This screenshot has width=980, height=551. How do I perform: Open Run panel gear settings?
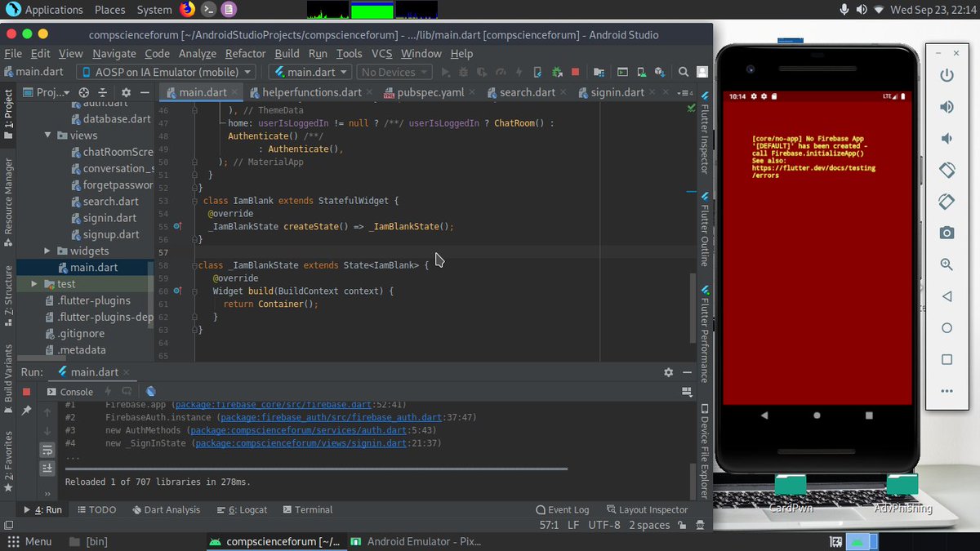(669, 372)
